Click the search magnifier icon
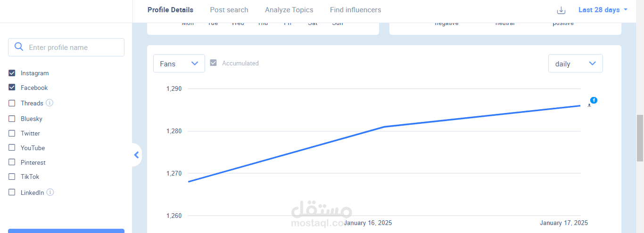Viewport: 644px width, 233px height. pyautogui.click(x=19, y=47)
